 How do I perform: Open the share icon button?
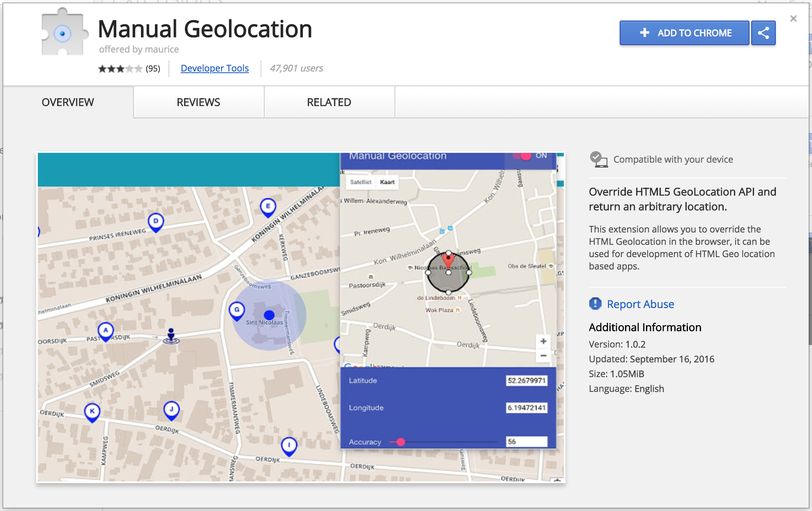(x=763, y=33)
